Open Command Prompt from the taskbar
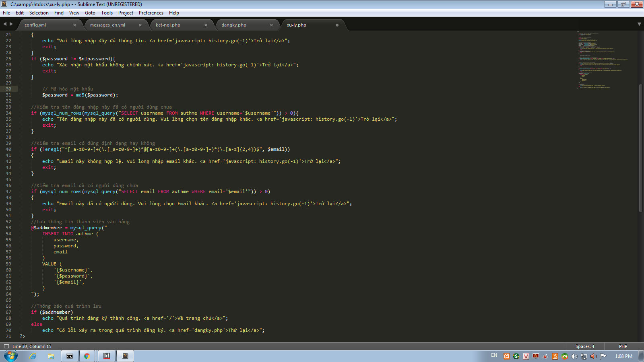The width and height of the screenshot is (644, 362). 69,356
